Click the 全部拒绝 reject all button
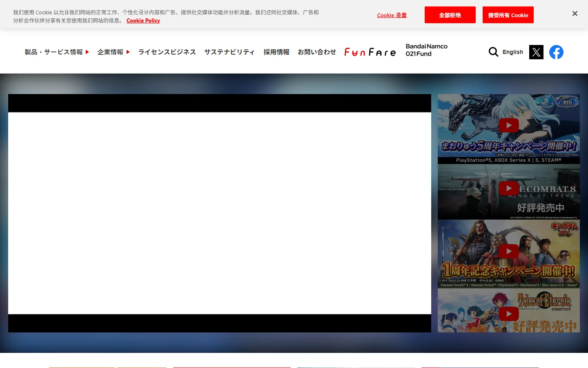The width and height of the screenshot is (588, 368). (450, 15)
